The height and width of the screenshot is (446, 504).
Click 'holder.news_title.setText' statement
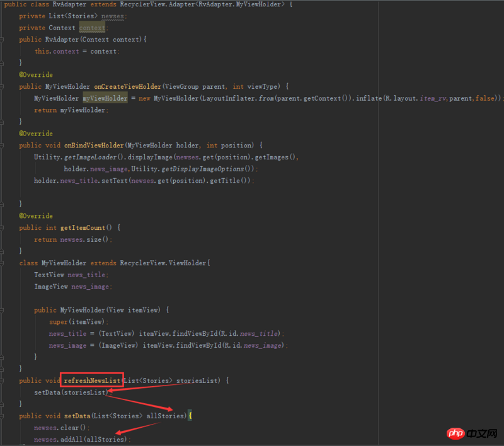click(x=81, y=181)
